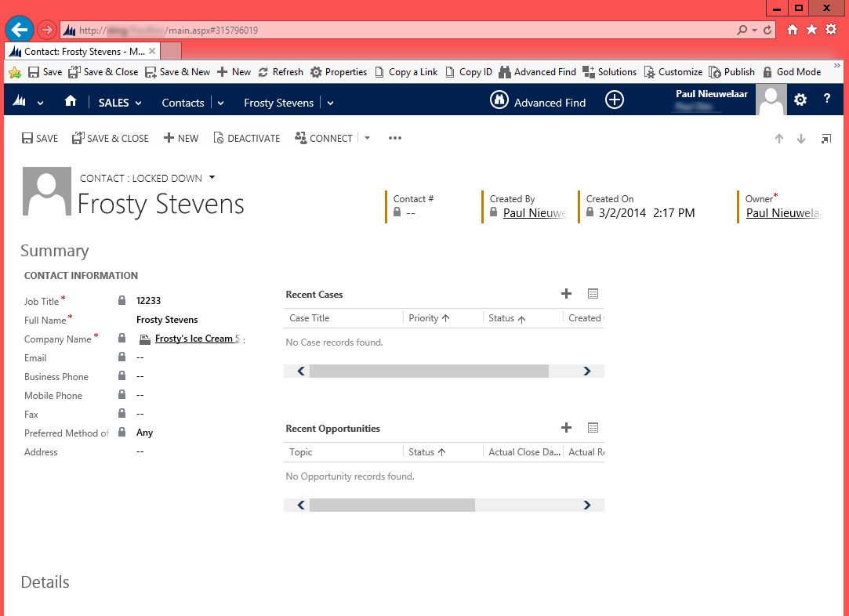The width and height of the screenshot is (849, 616).
Task: Expand the Contact: Locked Down form selector
Action: pos(212,178)
